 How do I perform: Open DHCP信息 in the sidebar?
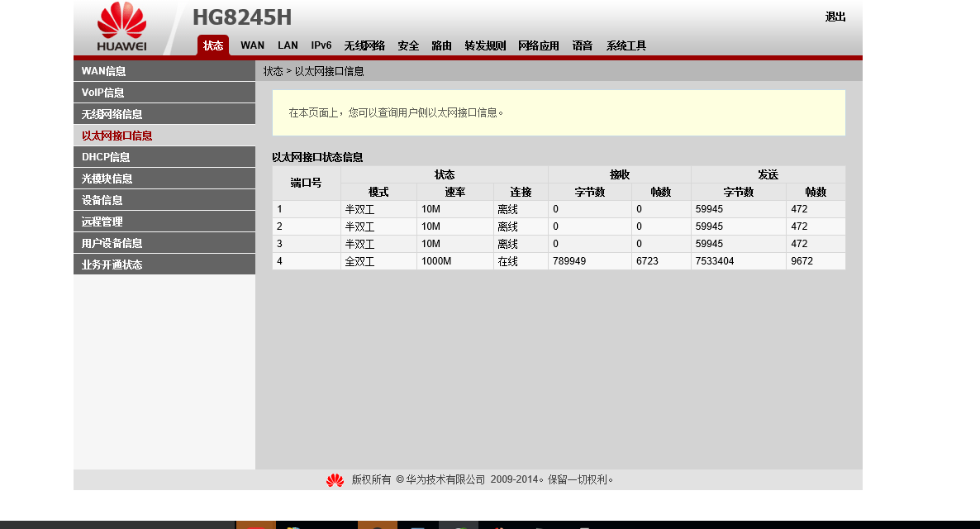click(x=164, y=157)
